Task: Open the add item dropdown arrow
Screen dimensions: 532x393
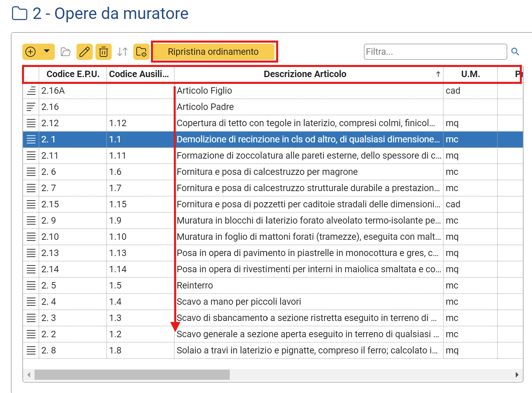Action: tap(47, 51)
